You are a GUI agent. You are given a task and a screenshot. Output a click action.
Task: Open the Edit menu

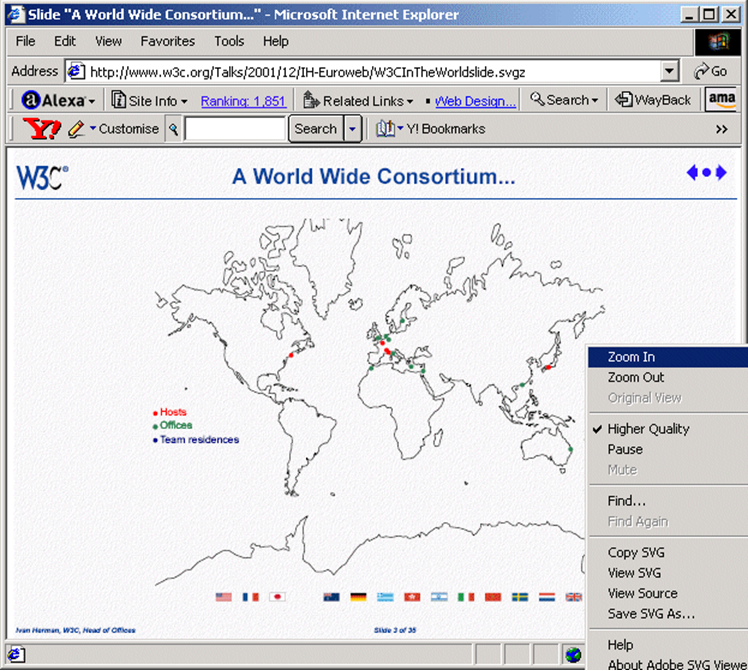65,41
